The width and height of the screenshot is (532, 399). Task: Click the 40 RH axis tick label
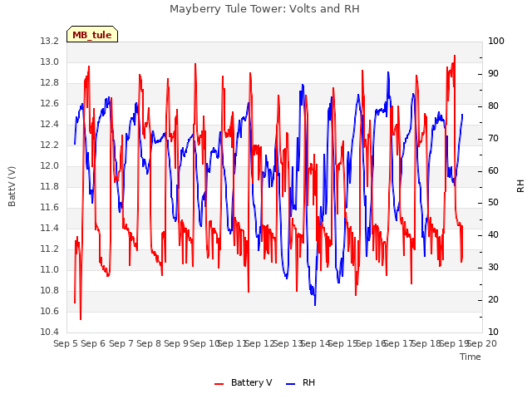493,234
